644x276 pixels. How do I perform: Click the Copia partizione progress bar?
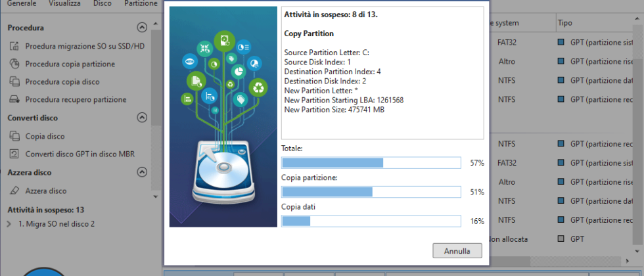click(x=371, y=192)
